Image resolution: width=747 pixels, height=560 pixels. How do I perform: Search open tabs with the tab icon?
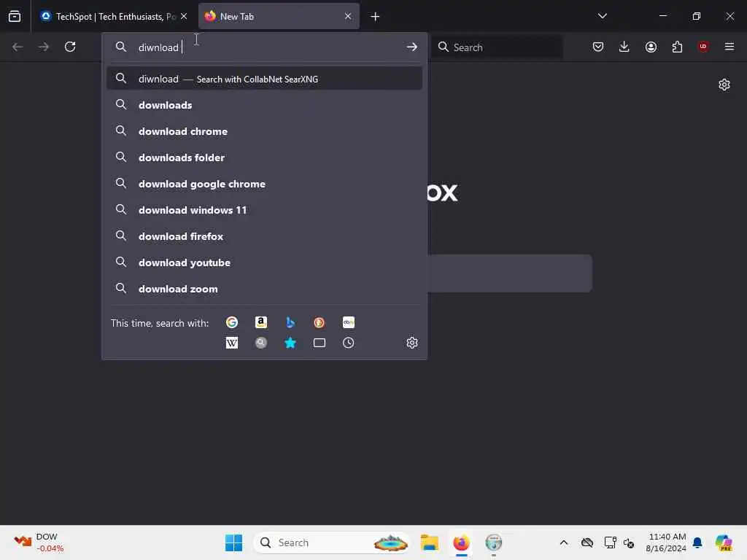(x=320, y=343)
